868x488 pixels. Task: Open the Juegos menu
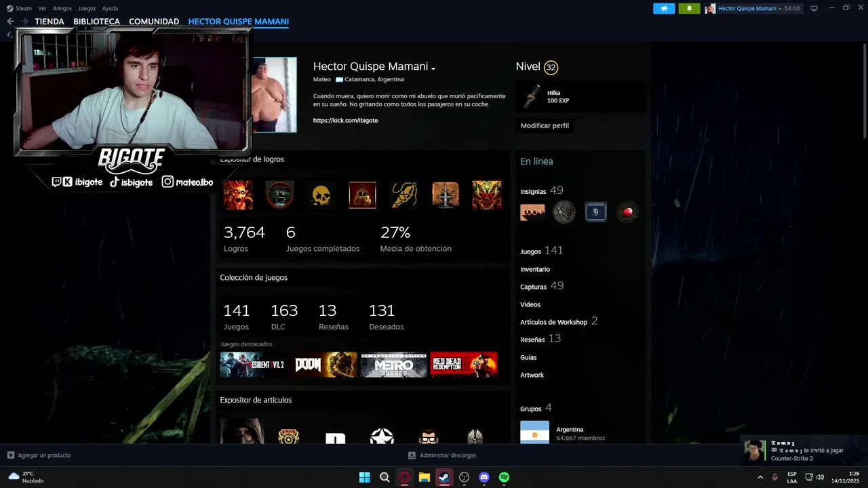pyautogui.click(x=87, y=8)
